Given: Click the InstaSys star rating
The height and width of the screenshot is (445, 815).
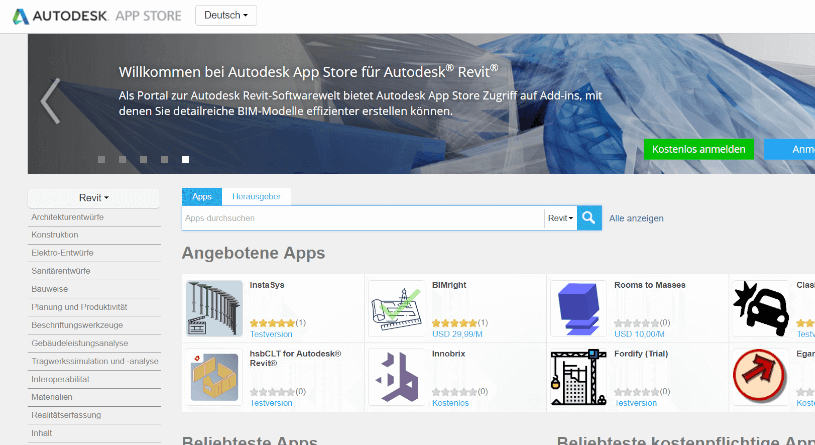Looking at the screenshot, I should [x=272, y=323].
